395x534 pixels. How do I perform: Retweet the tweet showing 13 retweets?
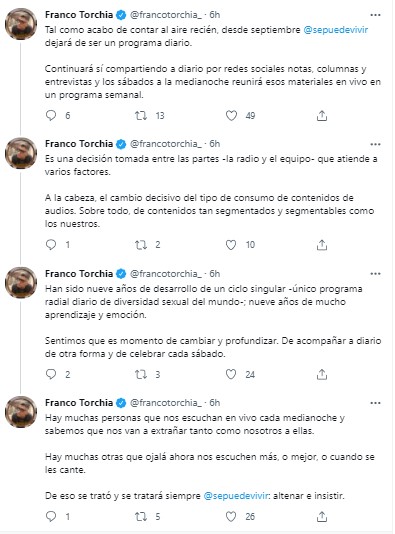[141, 116]
